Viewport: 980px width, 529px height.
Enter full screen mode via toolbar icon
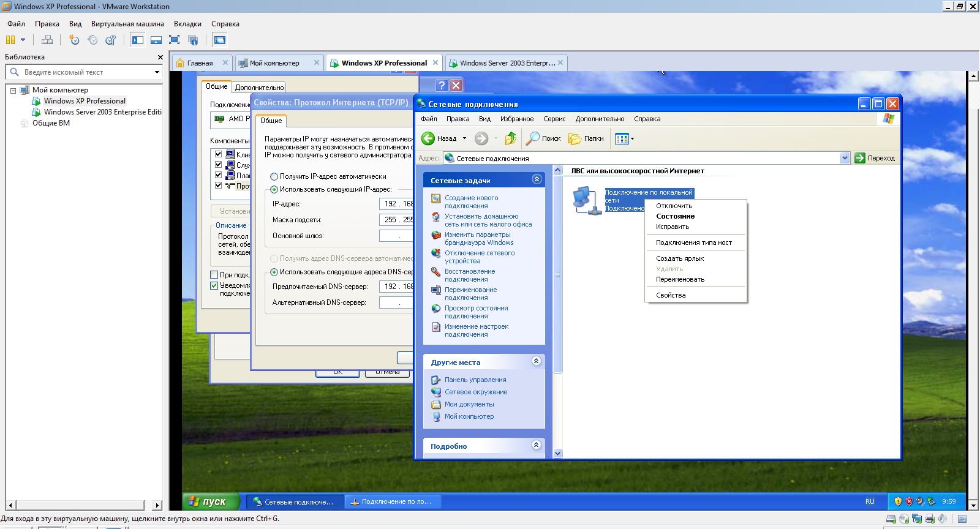coord(175,40)
